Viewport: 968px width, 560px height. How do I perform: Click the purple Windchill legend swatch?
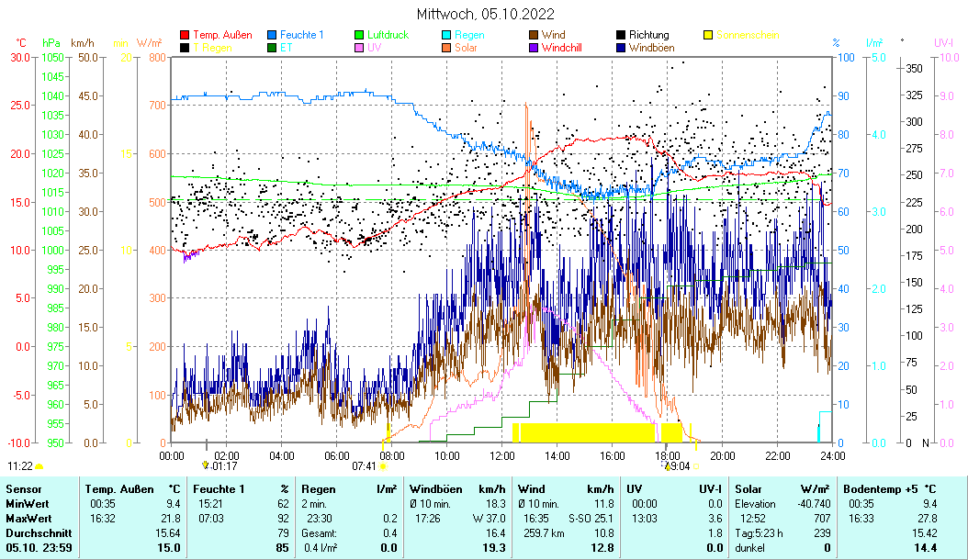(534, 48)
